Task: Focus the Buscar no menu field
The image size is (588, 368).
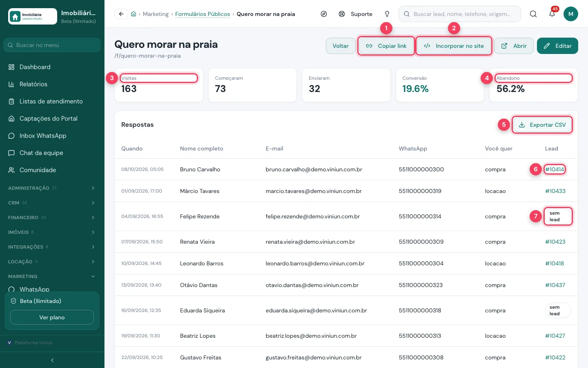Action: [52, 45]
